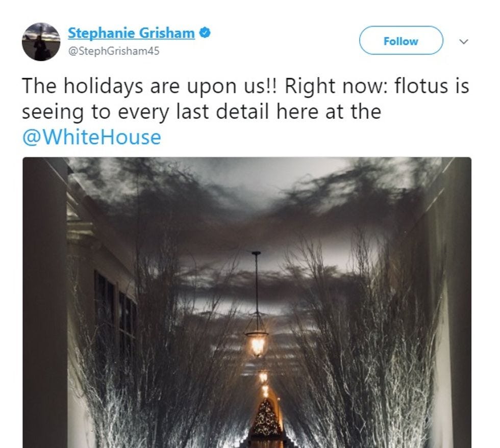Click the distant small lights below the lantern
Screen dimensions: 500x448
point(264,383)
